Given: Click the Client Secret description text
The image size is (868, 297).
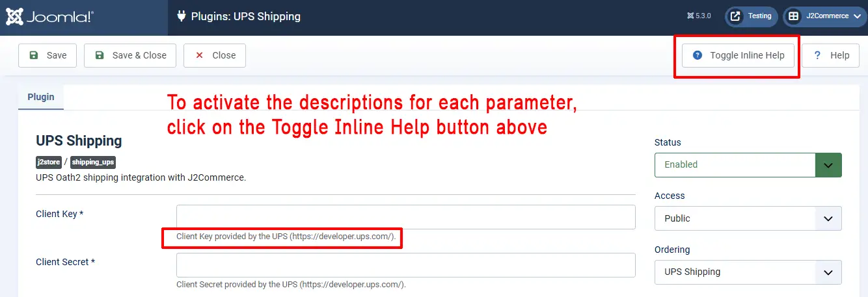Looking at the screenshot, I should [x=291, y=285].
